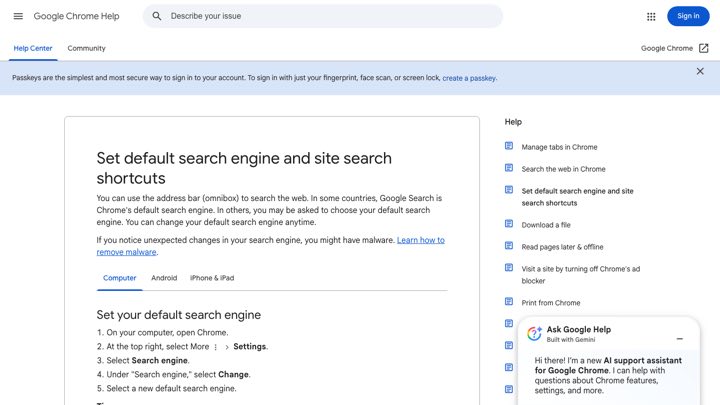Click the Google Chrome Help title
The height and width of the screenshot is (405, 720).
coord(76,16)
